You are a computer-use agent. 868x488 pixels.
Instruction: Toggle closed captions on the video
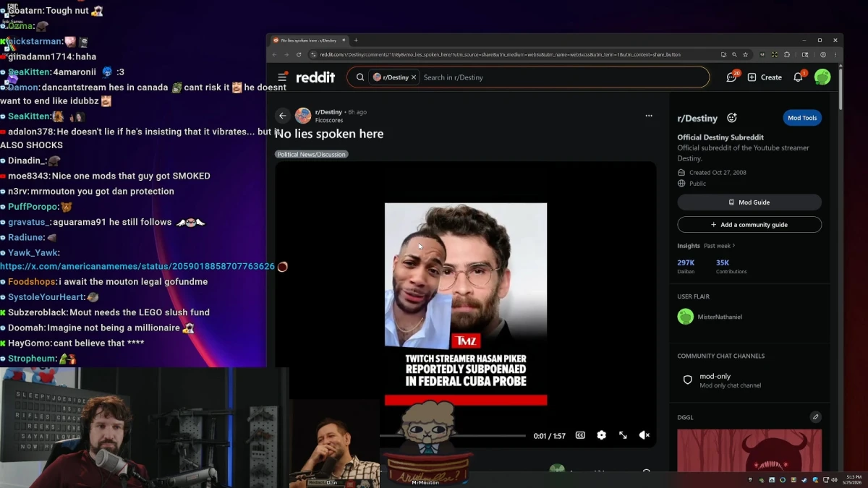click(580, 435)
